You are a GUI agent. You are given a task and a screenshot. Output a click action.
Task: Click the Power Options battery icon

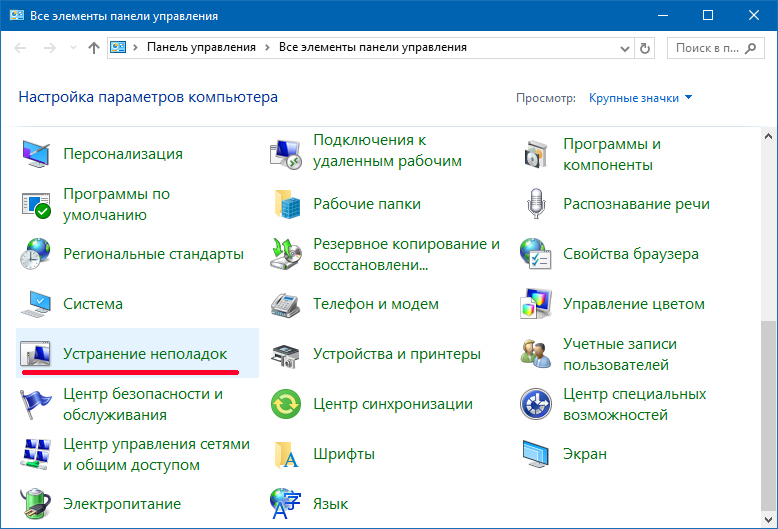(x=36, y=504)
